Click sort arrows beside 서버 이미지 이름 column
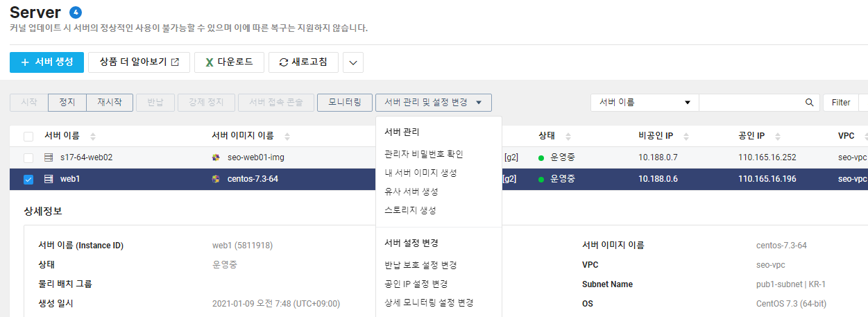Image resolution: width=868 pixels, height=317 pixels. (287, 137)
